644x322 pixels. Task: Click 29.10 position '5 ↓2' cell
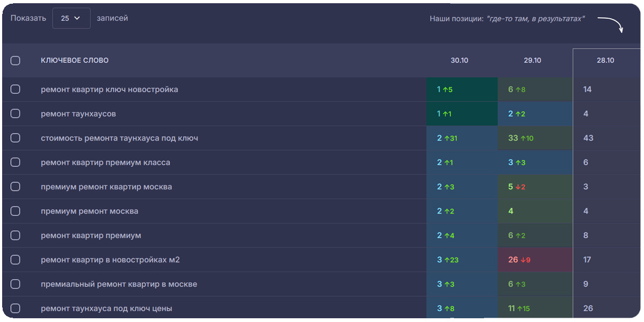(x=535, y=187)
